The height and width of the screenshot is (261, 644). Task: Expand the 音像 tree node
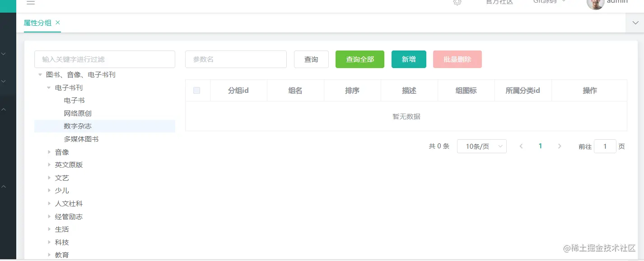49,152
